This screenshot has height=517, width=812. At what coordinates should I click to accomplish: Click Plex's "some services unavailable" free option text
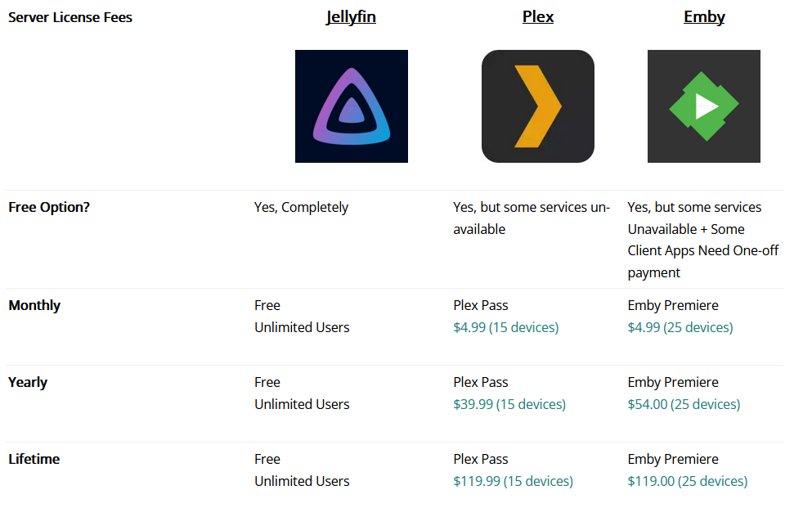point(531,218)
